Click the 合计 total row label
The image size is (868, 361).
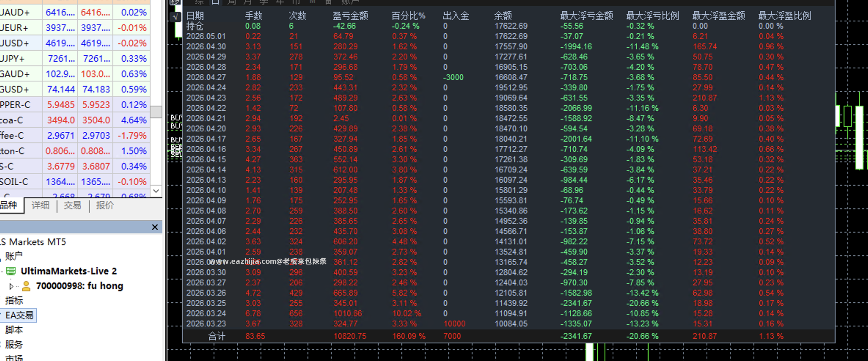pyautogui.click(x=217, y=336)
